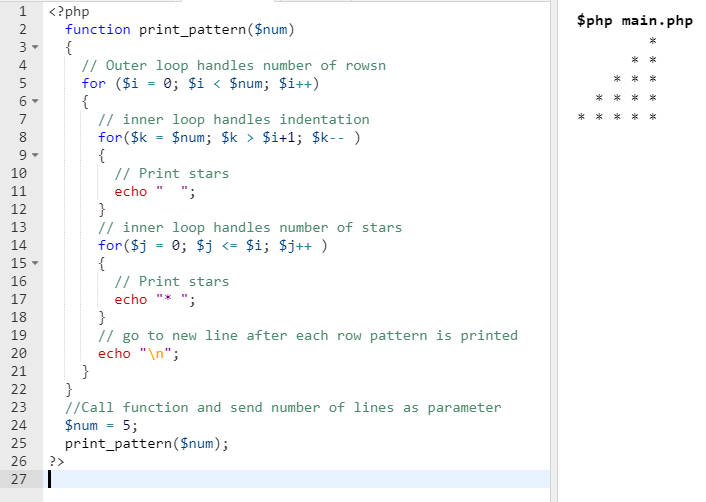Click the '"* "' string on line 17
706x502 pixels.
point(172,299)
